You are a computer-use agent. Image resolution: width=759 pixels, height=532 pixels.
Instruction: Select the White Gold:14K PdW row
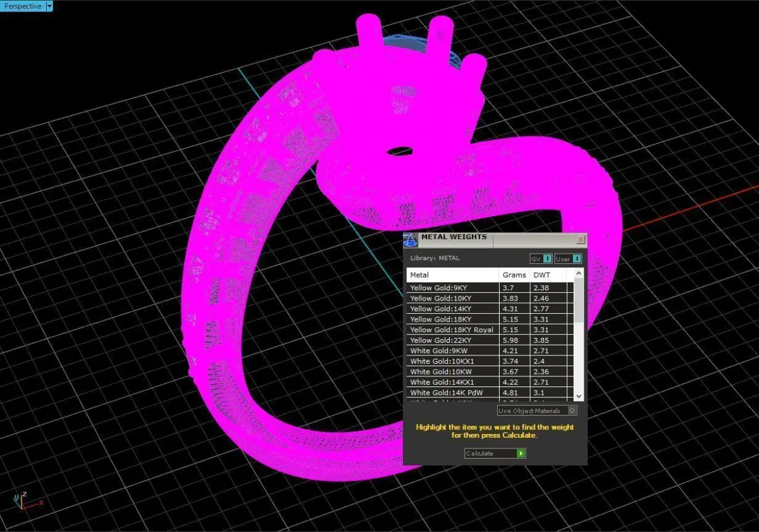(x=490, y=393)
